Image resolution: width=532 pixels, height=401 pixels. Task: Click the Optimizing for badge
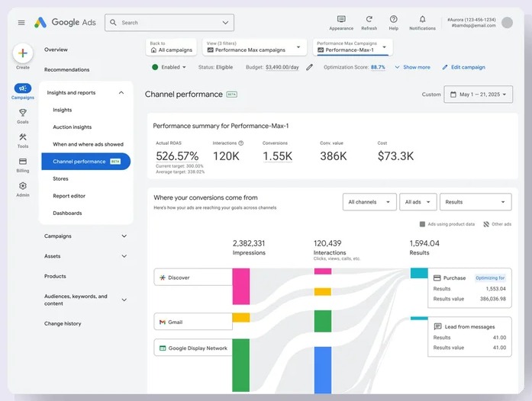(490, 278)
